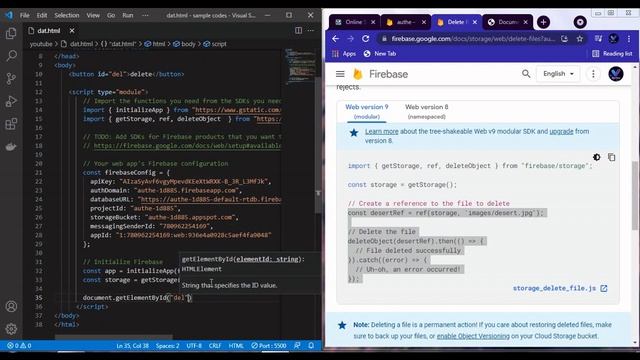Switch to the Online browser tab

pyautogui.click(x=354, y=22)
